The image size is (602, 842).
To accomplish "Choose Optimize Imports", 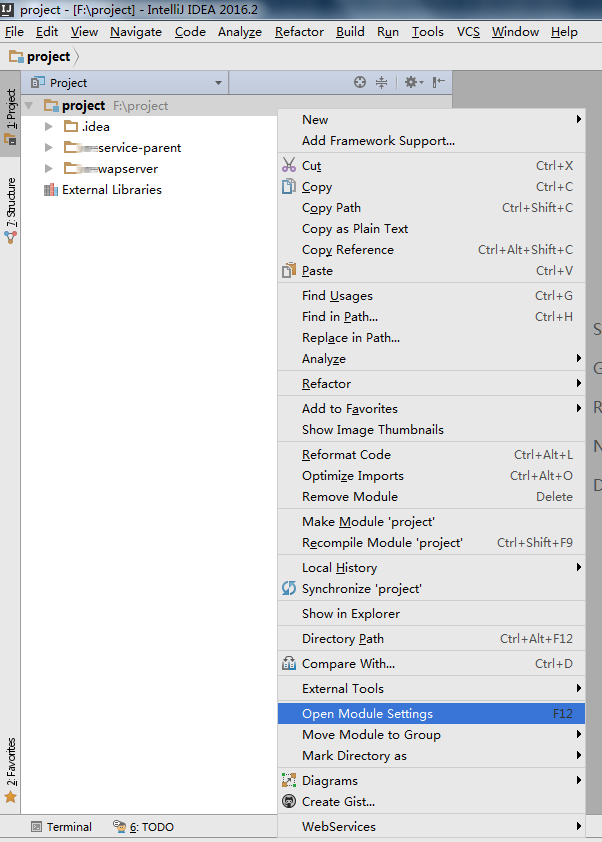I will (431, 475).
